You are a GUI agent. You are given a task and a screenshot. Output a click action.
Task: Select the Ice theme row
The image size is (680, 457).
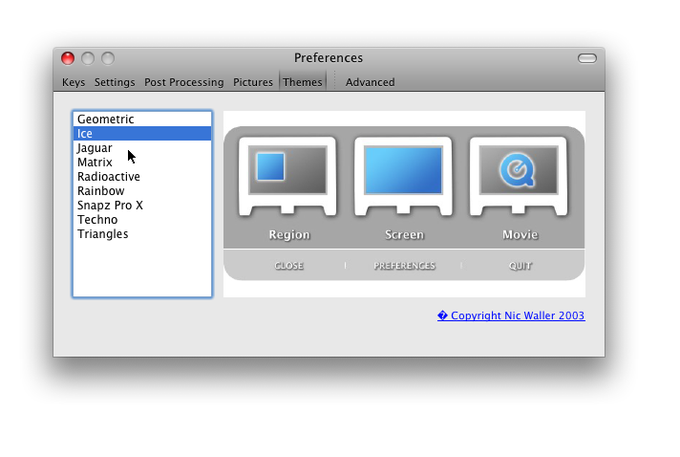click(142, 133)
